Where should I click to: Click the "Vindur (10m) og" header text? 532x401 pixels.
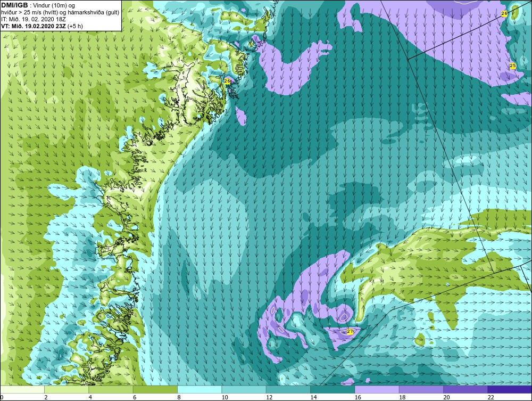tap(55, 6)
